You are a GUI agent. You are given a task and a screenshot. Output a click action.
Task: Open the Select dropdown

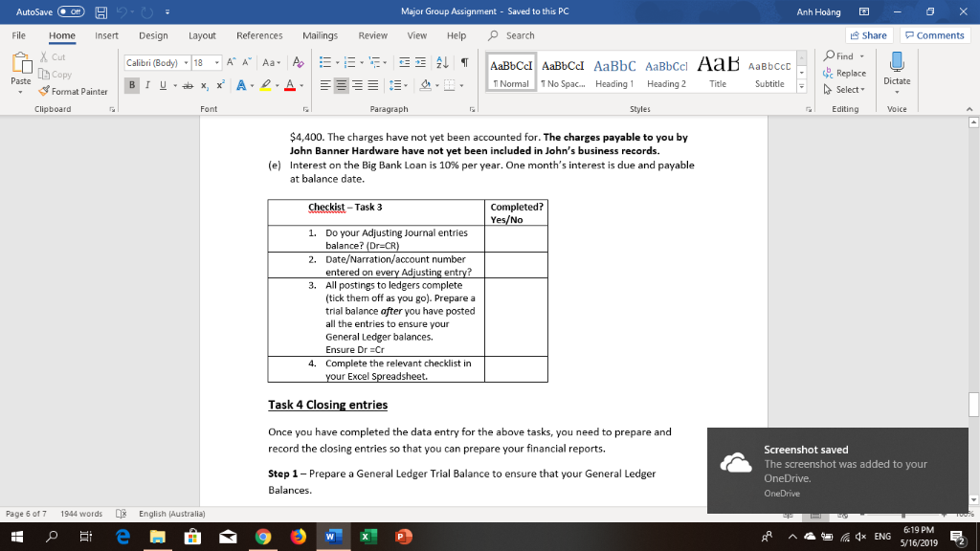844,90
